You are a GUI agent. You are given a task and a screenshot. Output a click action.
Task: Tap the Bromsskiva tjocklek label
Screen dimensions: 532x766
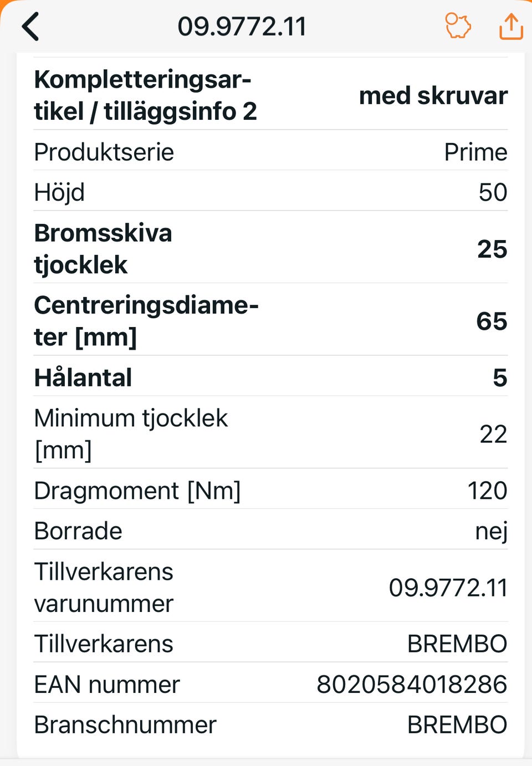(x=103, y=248)
